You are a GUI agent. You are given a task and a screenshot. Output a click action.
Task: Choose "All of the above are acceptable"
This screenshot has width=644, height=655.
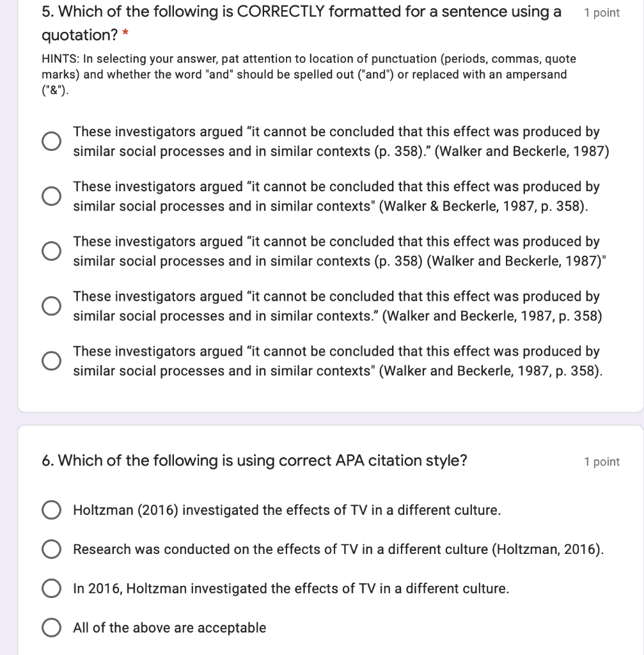(51, 627)
